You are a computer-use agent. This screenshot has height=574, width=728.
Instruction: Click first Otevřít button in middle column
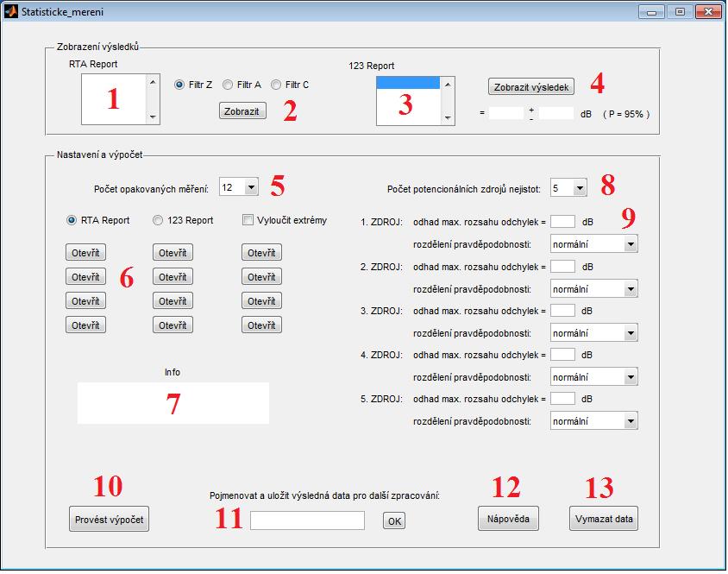[173, 253]
